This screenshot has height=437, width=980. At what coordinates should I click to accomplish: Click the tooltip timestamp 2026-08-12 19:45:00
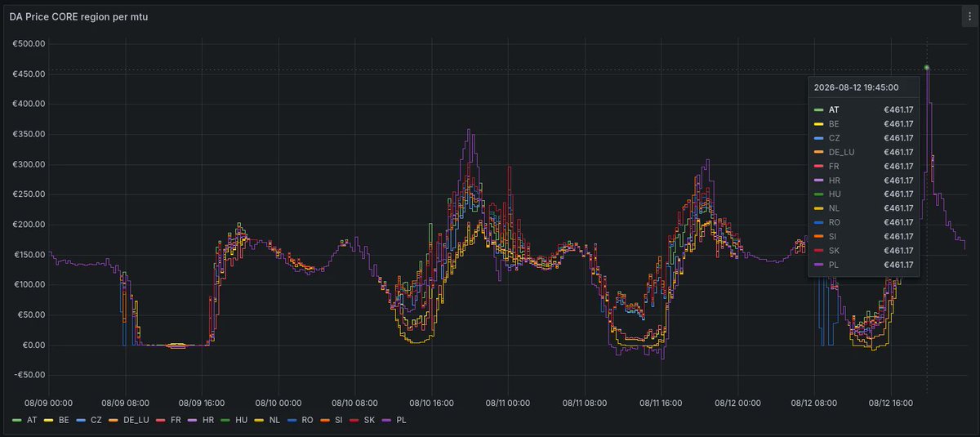pyautogui.click(x=856, y=87)
